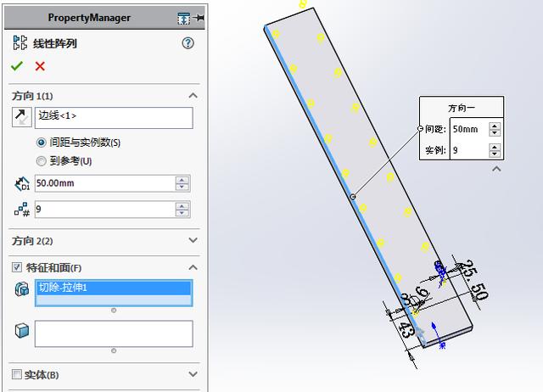Enable 实体(B) checkbox

point(17,374)
